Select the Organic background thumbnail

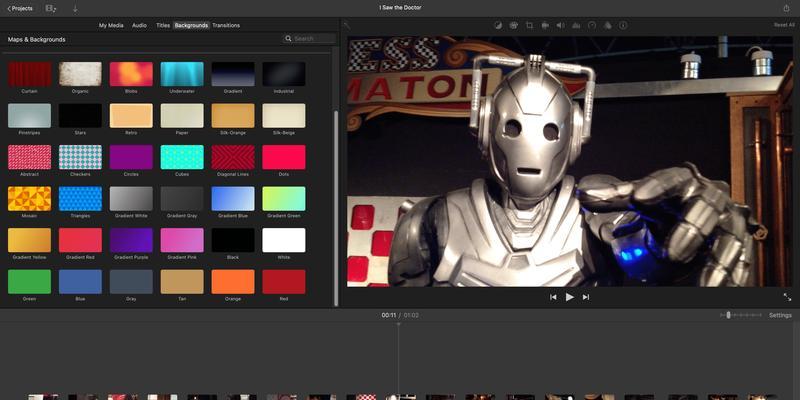pyautogui.click(x=80, y=74)
